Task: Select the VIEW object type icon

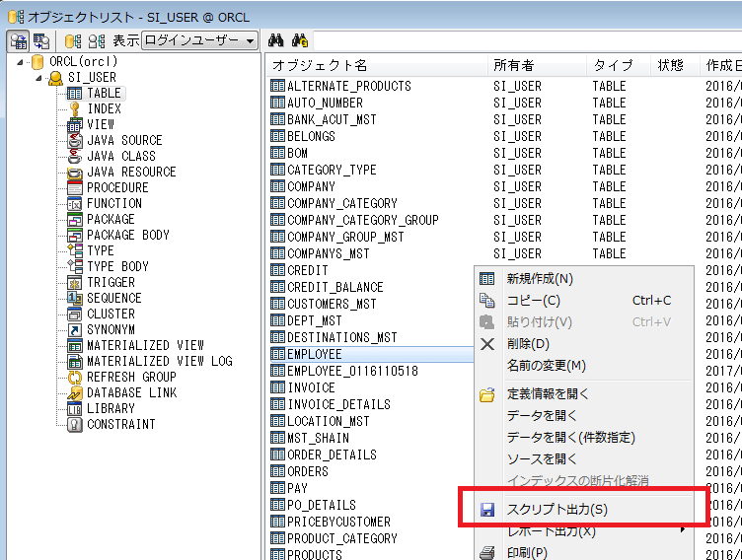Action: [x=74, y=125]
